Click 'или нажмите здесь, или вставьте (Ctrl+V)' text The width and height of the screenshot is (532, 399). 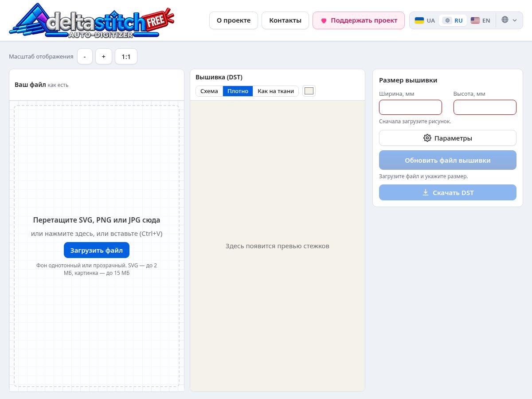coord(97,234)
